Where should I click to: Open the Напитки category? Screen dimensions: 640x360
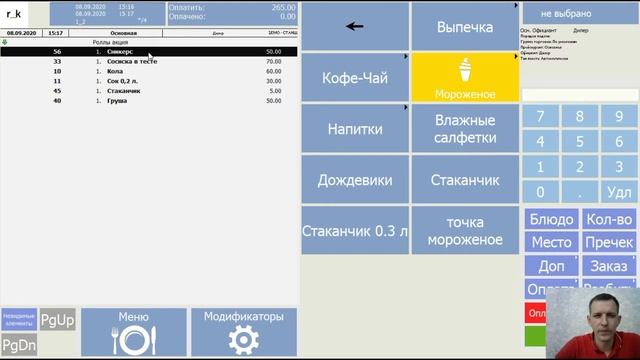[x=355, y=129]
